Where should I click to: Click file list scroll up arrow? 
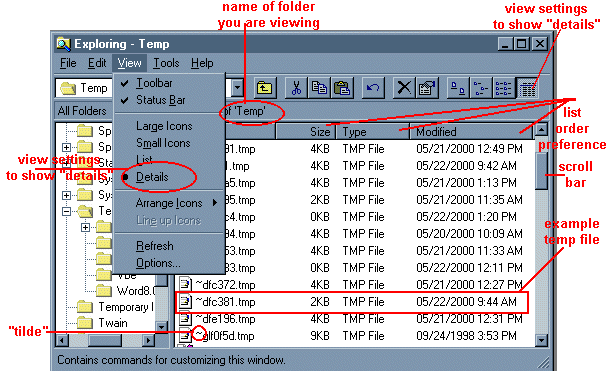[x=541, y=130]
